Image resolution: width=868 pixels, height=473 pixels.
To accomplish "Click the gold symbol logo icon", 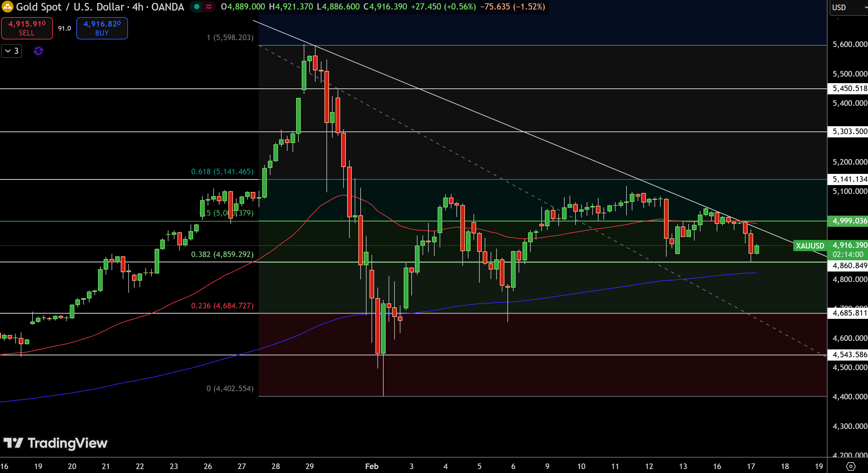I will [x=7, y=6].
